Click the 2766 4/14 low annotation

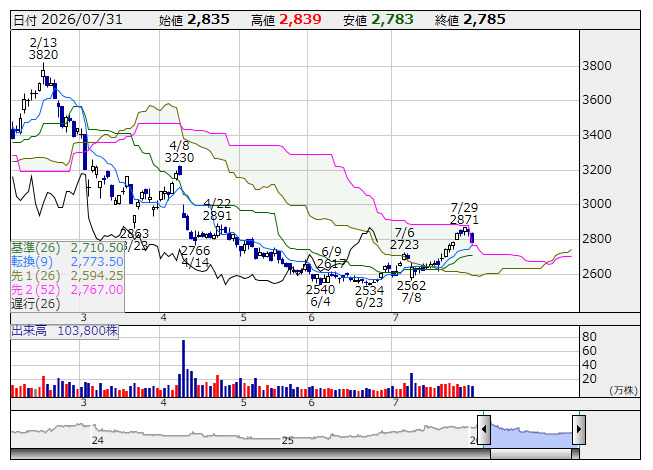click(195, 256)
